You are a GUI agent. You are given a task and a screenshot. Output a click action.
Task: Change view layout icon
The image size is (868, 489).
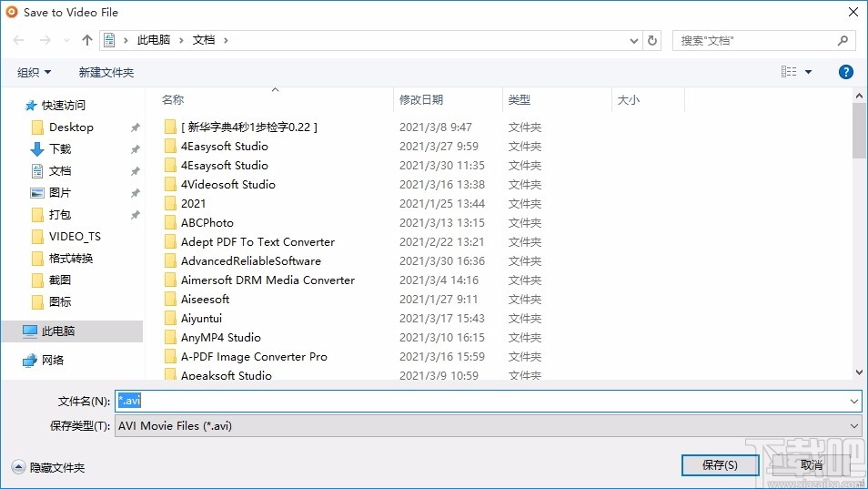coord(789,71)
